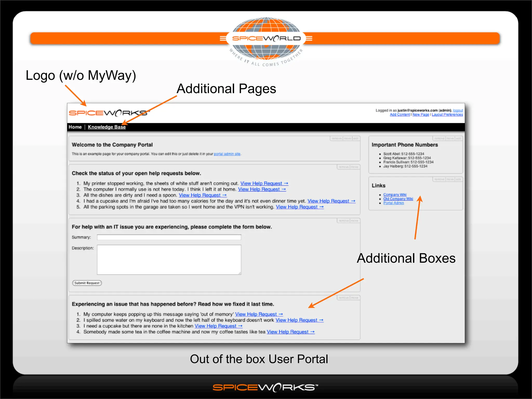The height and width of the screenshot is (399, 532).
Task: Click into the Summary input field
Action: point(169,237)
